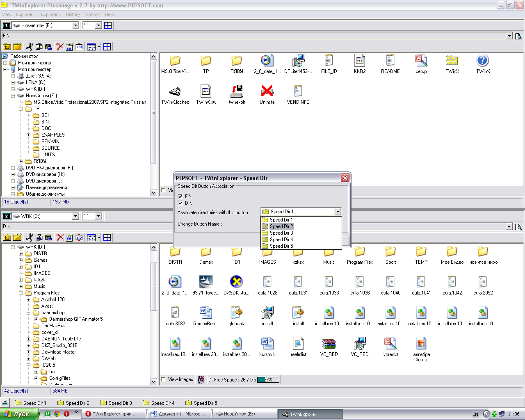This screenshot has height=420, width=525.
Task: Toggle the partly hidden pane 1 View Images checkbox
Action: (x=164, y=190)
